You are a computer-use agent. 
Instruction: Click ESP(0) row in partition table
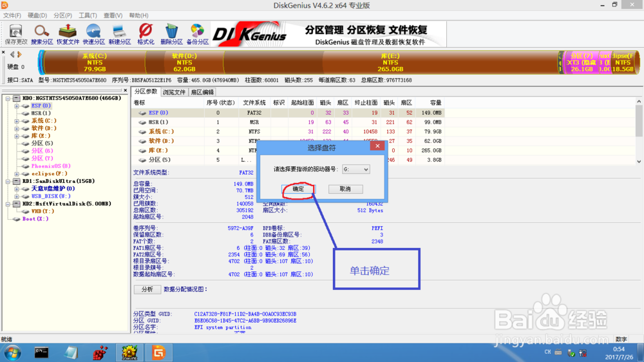coord(289,113)
